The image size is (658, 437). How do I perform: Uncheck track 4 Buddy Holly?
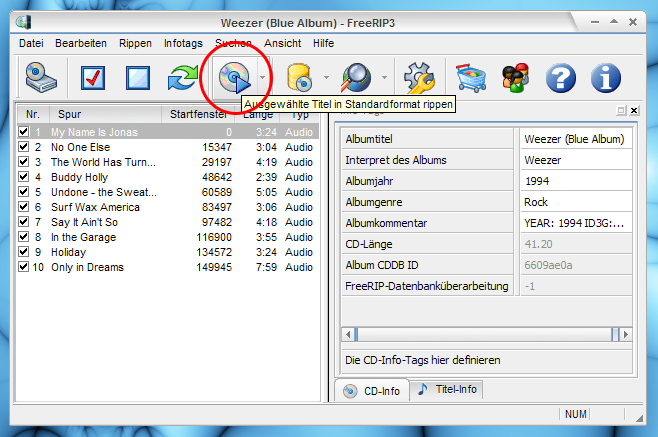pyautogui.click(x=24, y=177)
